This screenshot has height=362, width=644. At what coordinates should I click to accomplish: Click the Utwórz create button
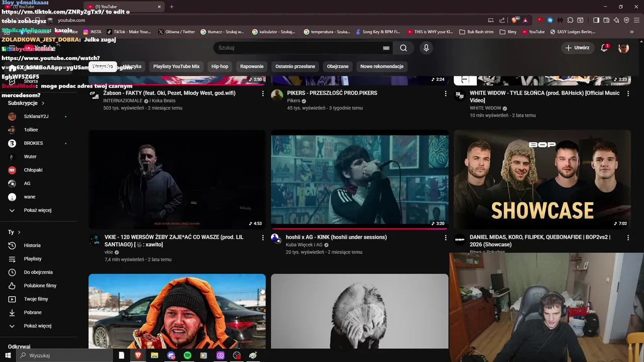coord(577,48)
